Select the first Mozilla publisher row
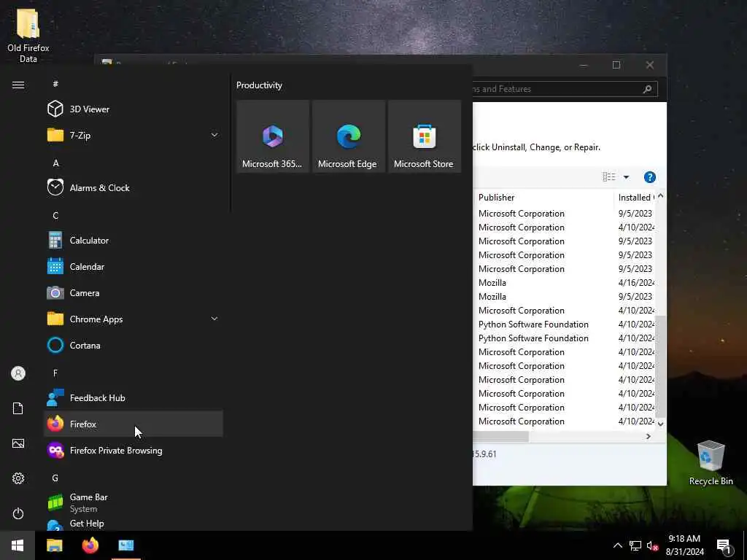 (x=565, y=282)
